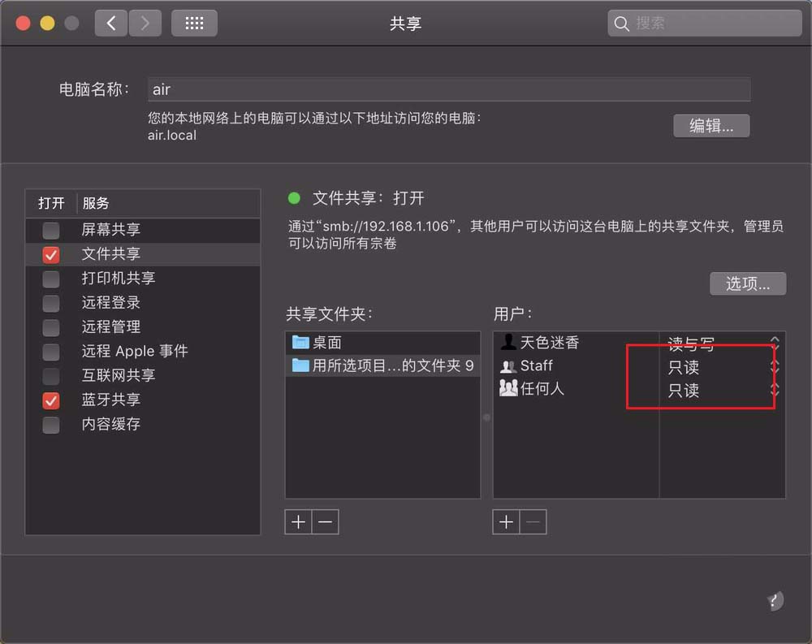Click the Show All grid icon in toolbar

(194, 23)
